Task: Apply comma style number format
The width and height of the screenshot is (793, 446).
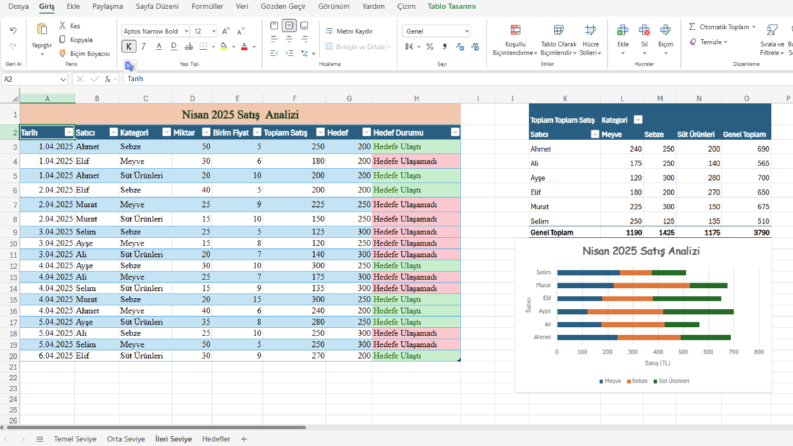Action: 445,47
